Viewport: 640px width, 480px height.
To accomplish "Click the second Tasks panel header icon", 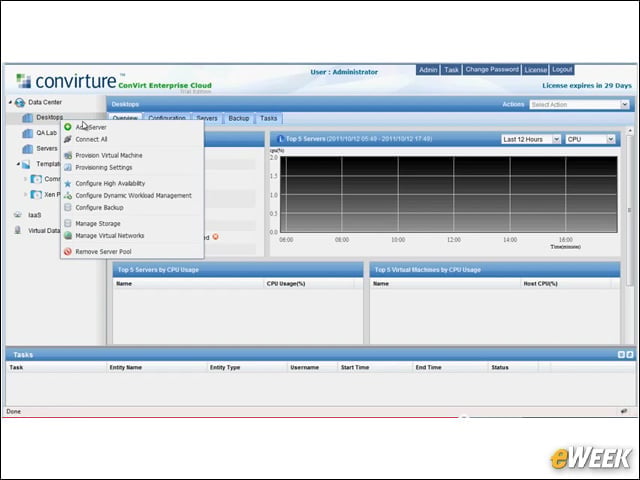I will click(630, 355).
